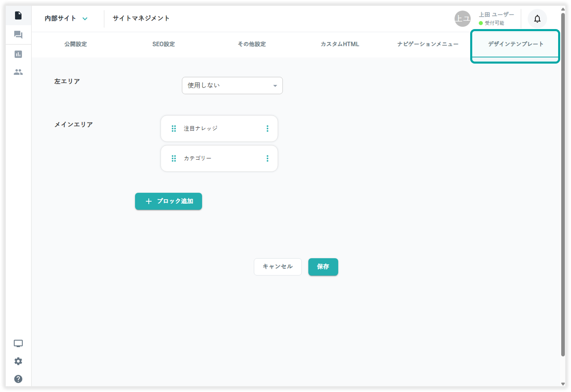Open the help question mark icon

[x=18, y=379]
